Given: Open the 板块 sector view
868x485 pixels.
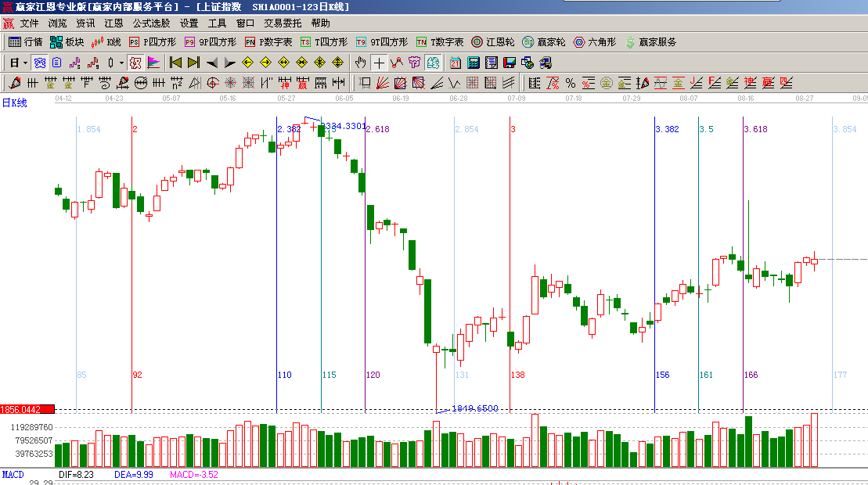Looking at the screenshot, I should pos(67,42).
